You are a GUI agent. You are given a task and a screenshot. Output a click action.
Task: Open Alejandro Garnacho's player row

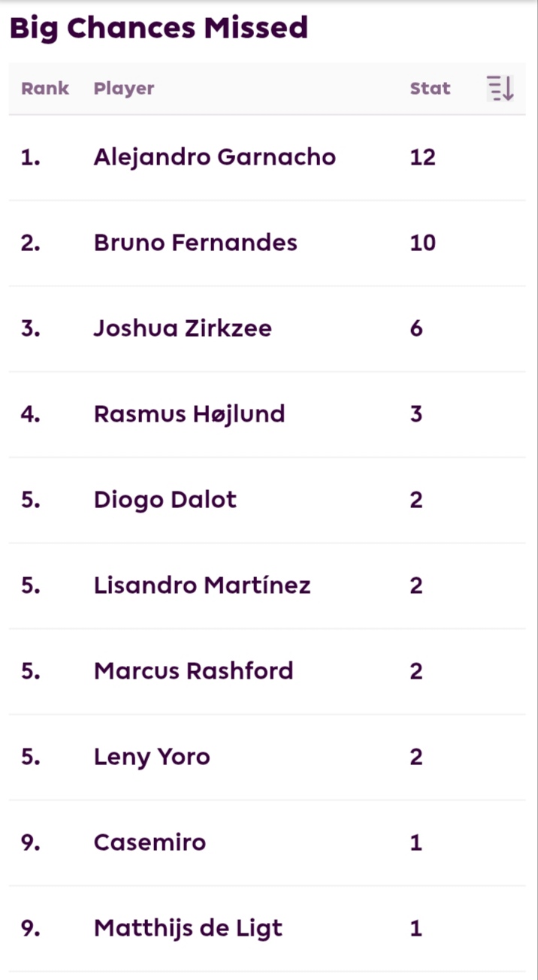pos(267,157)
